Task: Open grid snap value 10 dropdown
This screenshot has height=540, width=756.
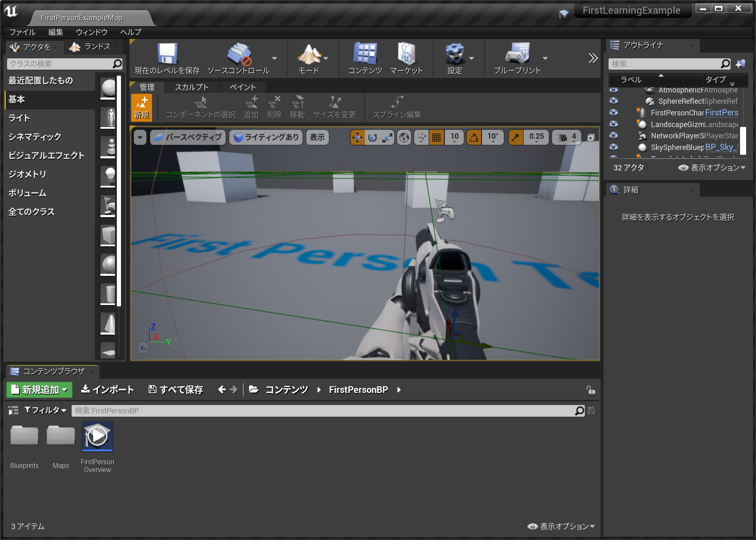Action: [454, 137]
